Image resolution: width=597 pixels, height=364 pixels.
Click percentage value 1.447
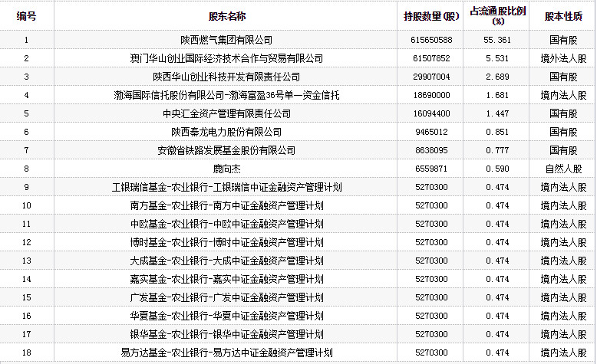pos(497,113)
